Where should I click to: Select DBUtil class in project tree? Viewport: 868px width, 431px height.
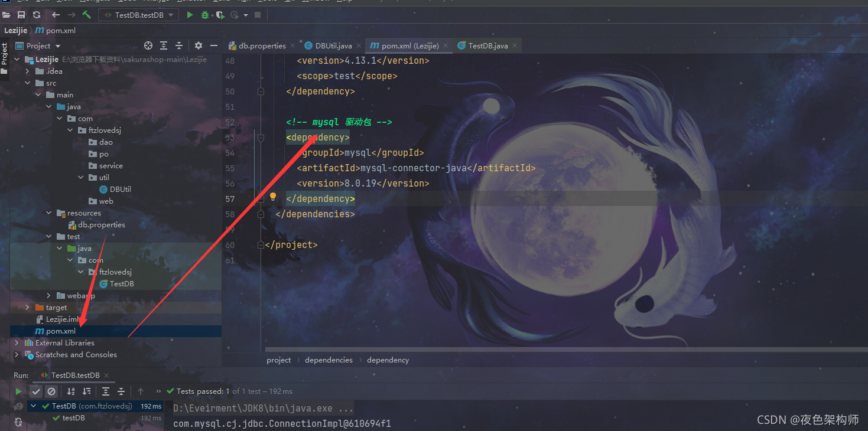(x=115, y=190)
